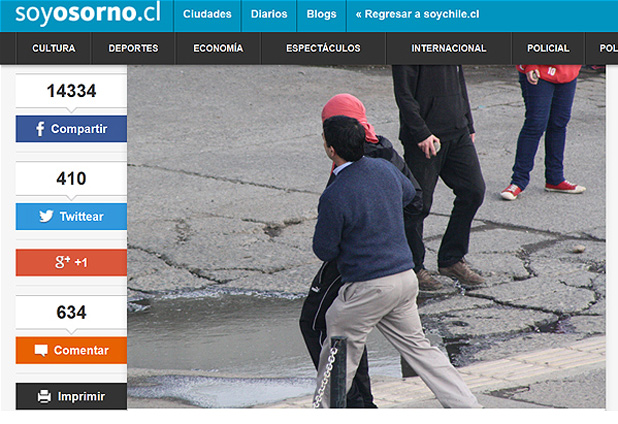Open the Ciudades menu
This screenshot has height=424, width=618.
pyautogui.click(x=207, y=15)
